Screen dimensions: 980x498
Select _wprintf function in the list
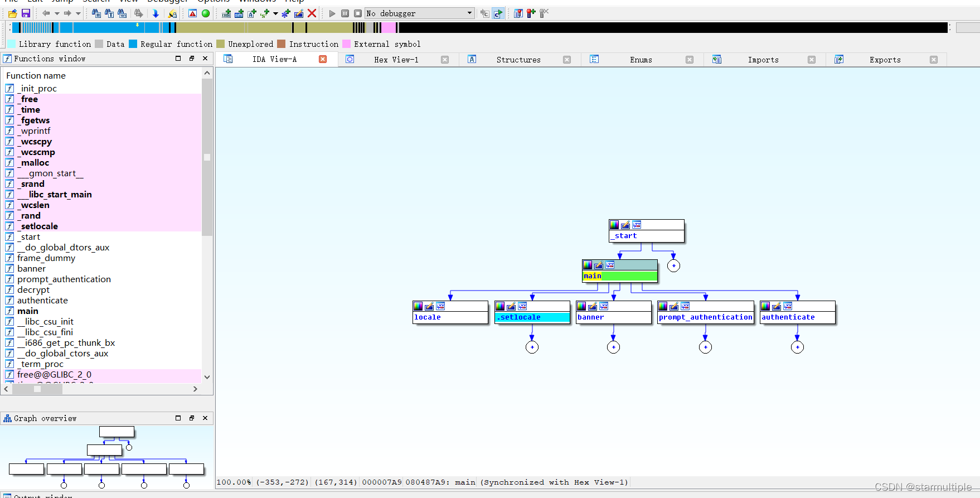point(103,130)
